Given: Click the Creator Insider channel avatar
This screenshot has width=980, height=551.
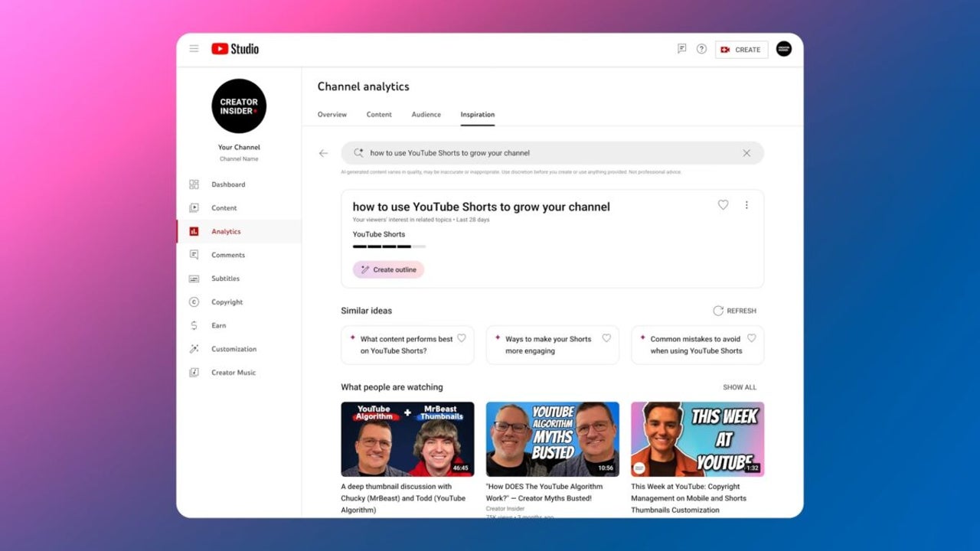Looking at the screenshot, I should click(239, 106).
